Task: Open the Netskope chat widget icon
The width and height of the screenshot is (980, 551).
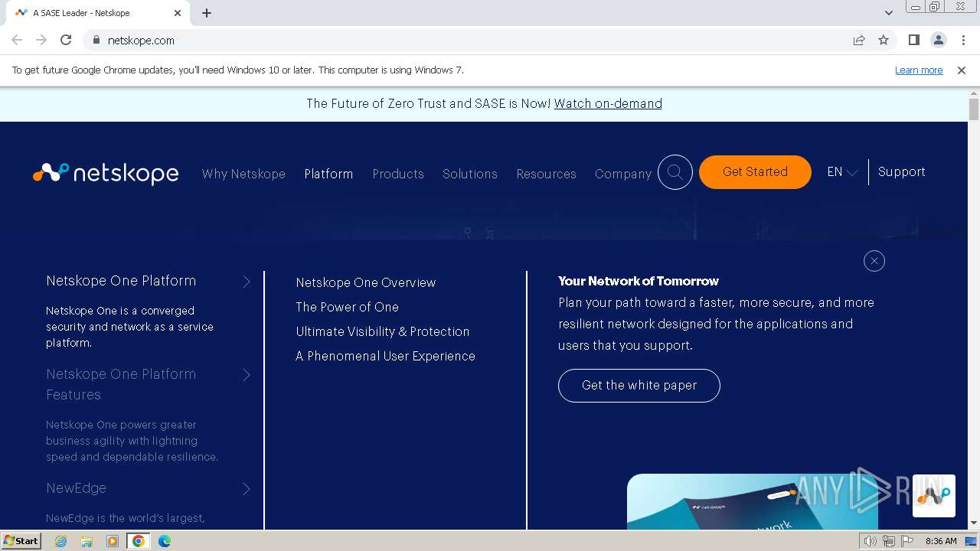Action: pos(933,495)
